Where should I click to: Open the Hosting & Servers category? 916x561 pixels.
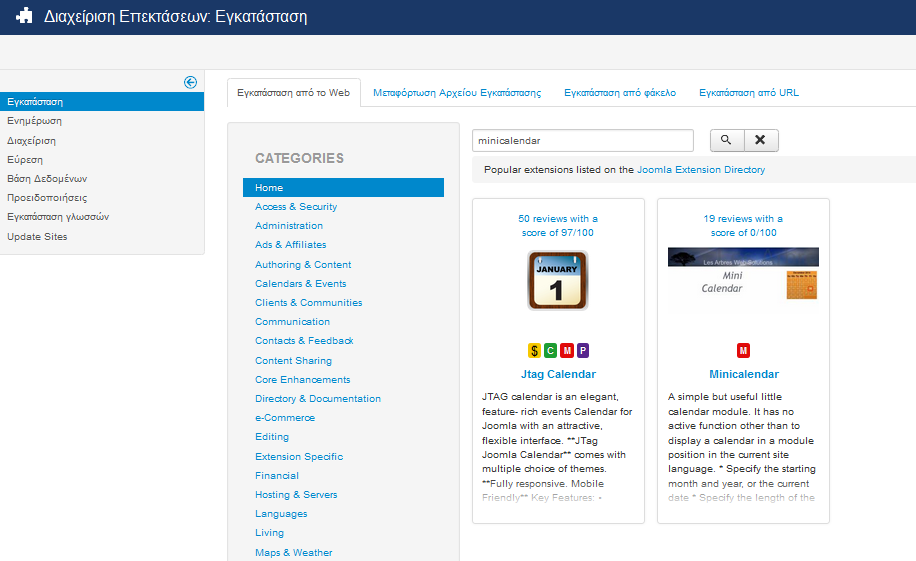pos(296,494)
